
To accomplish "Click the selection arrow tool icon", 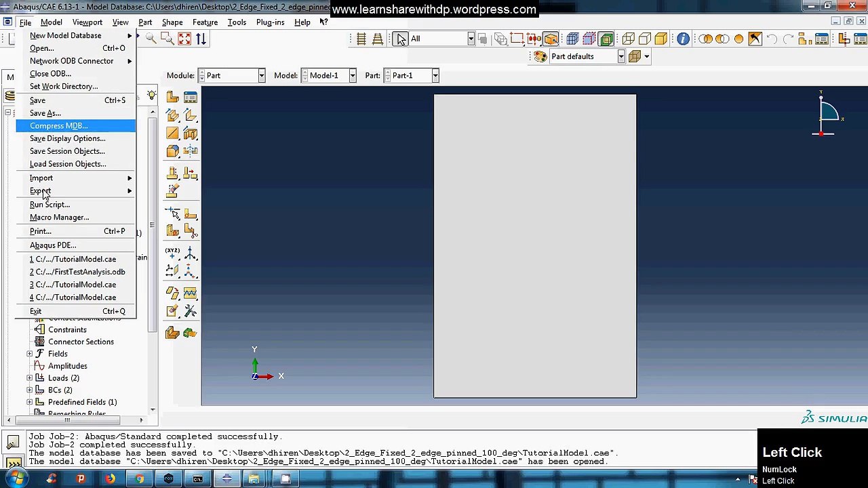I will (x=401, y=39).
